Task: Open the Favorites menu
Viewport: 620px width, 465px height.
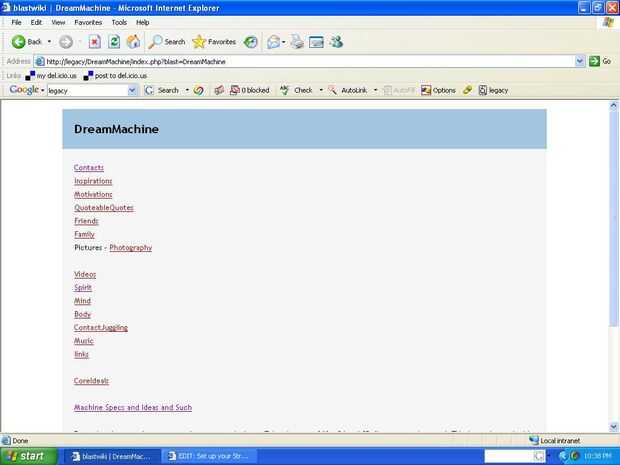Action: pyautogui.click(x=88, y=23)
